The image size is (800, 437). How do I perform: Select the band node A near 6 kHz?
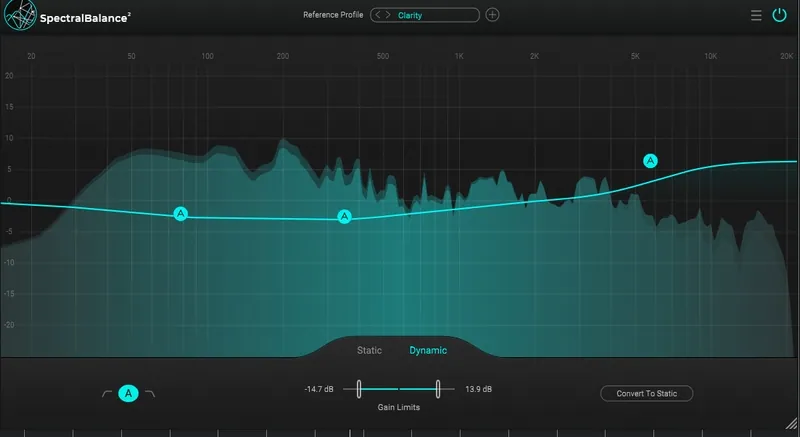point(651,160)
